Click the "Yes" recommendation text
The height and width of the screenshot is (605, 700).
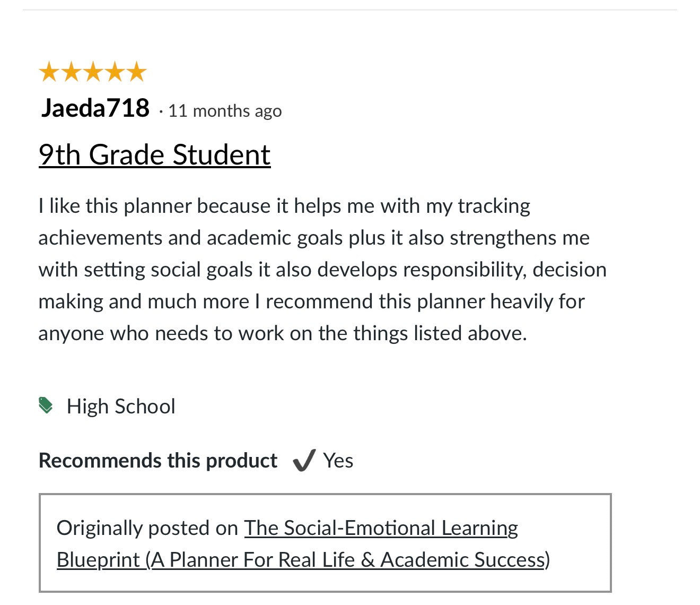338,461
